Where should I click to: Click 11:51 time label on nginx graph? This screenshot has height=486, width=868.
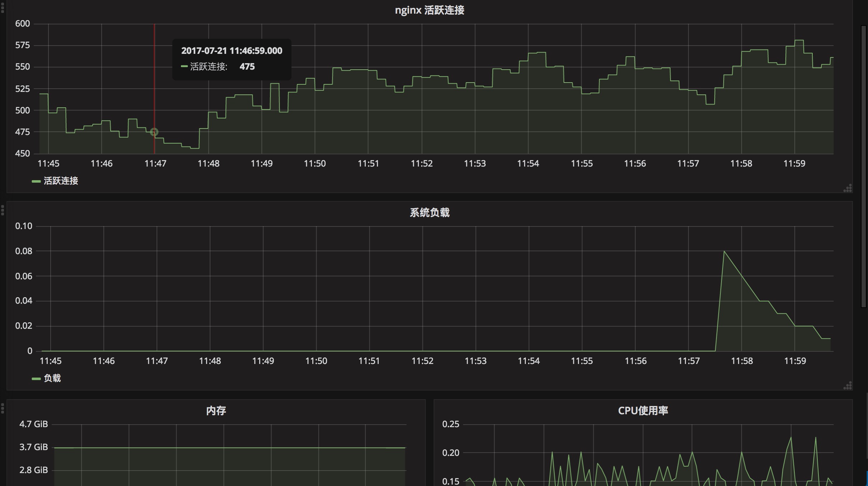368,164
